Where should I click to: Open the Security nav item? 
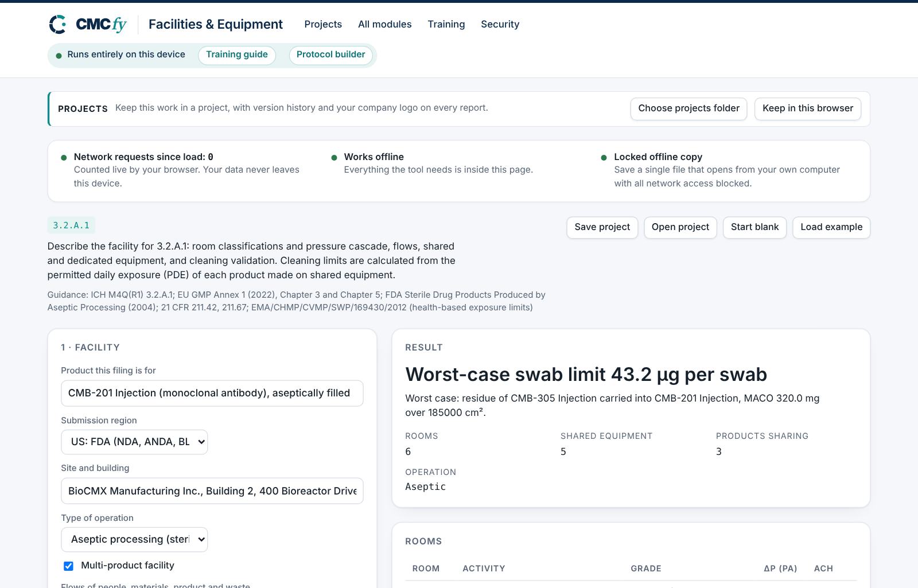point(500,24)
